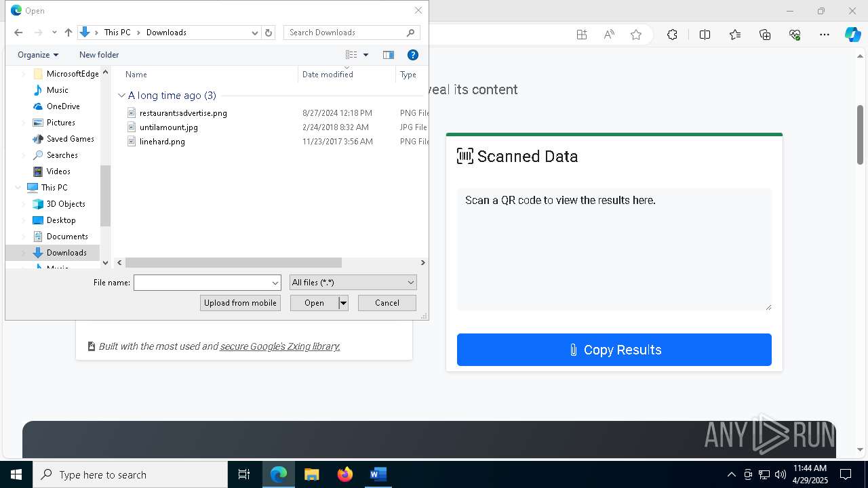Change the view layout icon
Screen dimensions: 868x488
(x=351, y=55)
